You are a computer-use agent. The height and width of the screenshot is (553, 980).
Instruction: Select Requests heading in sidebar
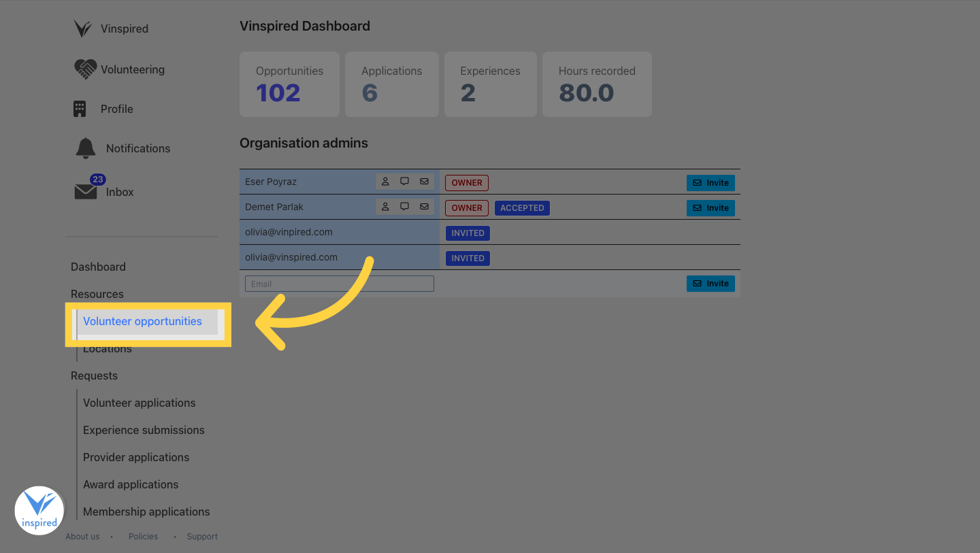94,375
